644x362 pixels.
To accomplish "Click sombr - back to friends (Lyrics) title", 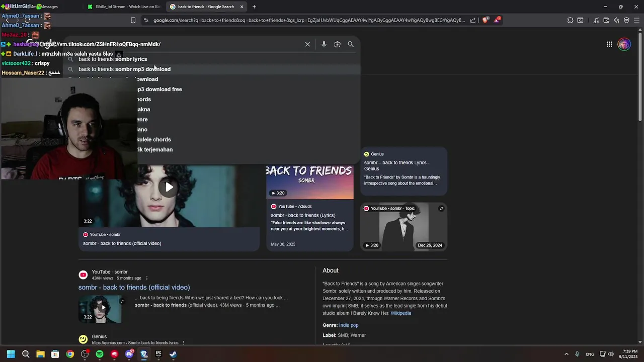I will [x=303, y=215].
